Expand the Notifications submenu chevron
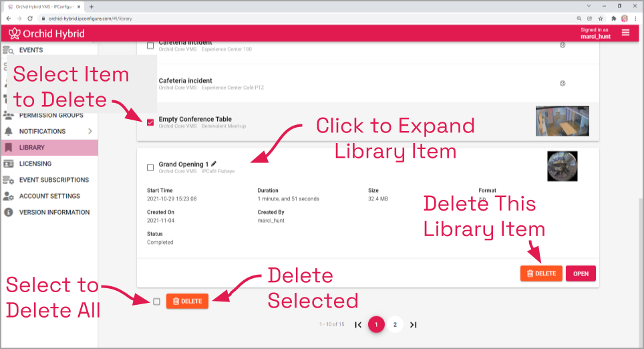Viewport: 644px width, 349px height. click(x=90, y=131)
